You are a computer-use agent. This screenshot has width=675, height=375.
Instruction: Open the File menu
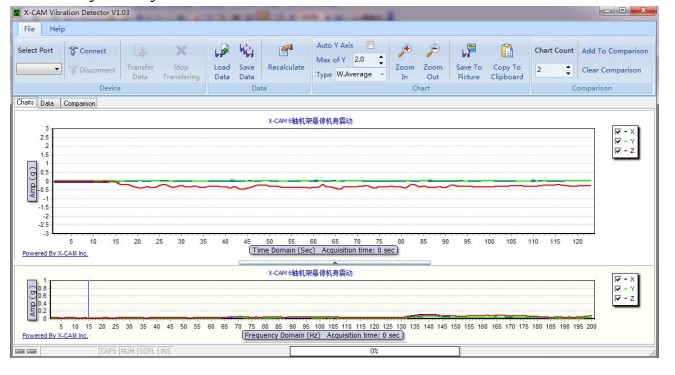click(x=29, y=29)
